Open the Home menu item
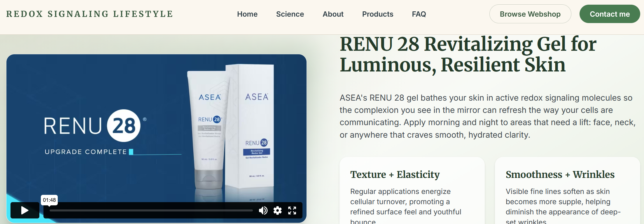This screenshot has width=644, height=224. pos(247,14)
